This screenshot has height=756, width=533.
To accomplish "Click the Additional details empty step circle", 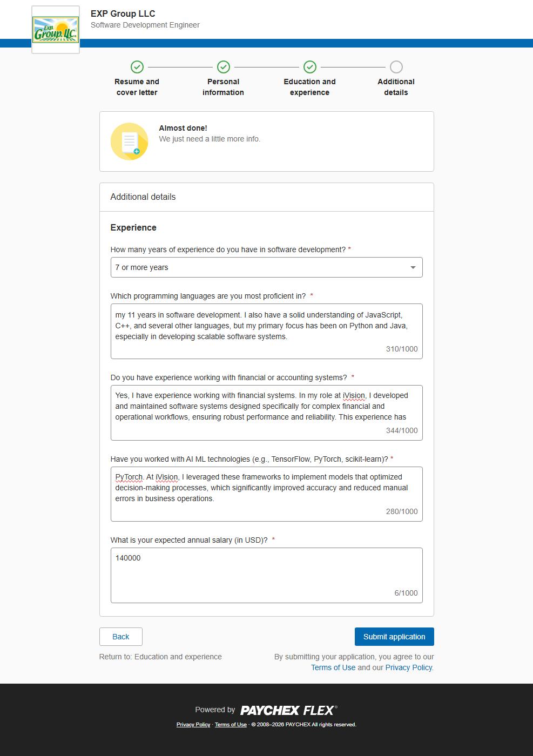I will coord(396,67).
